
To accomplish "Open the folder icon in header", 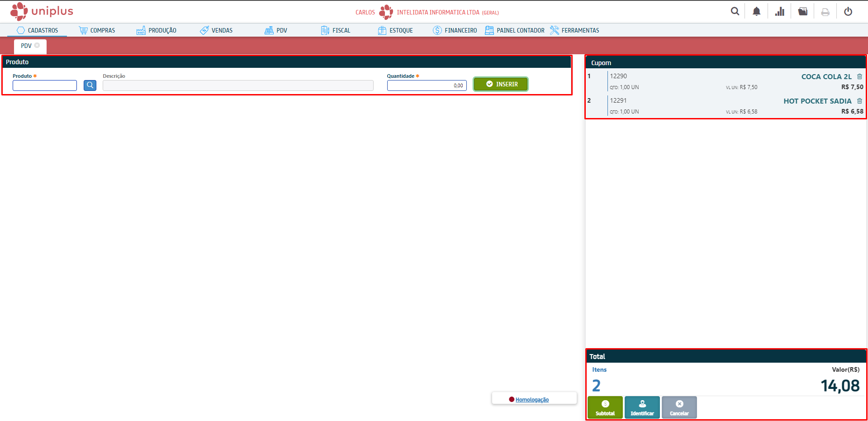I will coord(802,12).
